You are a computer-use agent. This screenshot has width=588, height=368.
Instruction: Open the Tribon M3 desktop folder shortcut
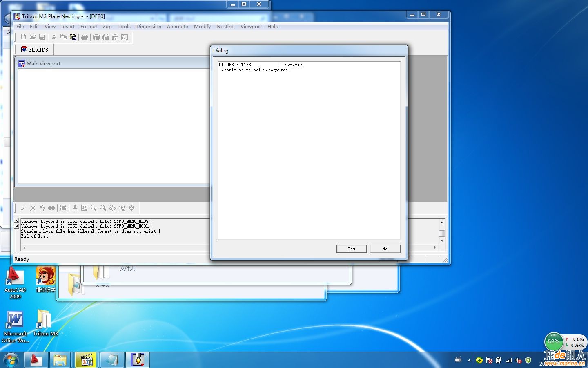45,323
